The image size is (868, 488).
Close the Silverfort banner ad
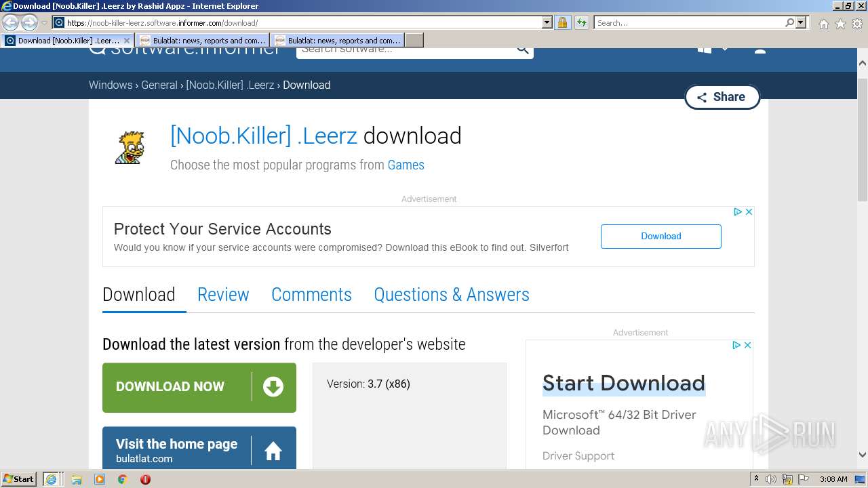point(749,212)
